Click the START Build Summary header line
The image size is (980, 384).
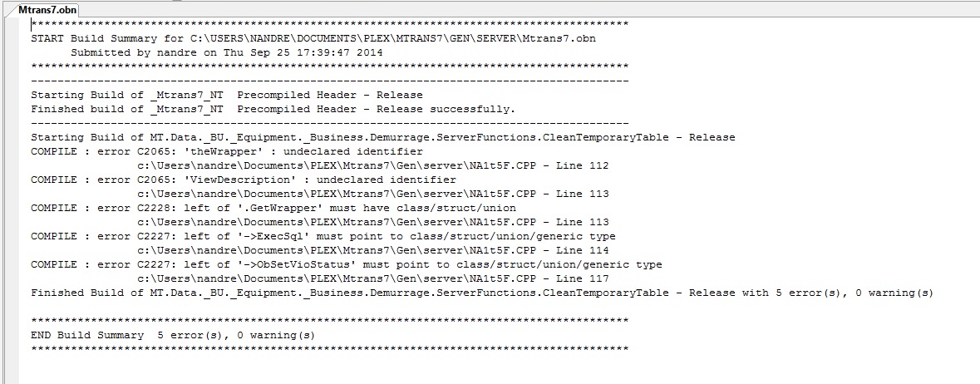[x=313, y=38]
